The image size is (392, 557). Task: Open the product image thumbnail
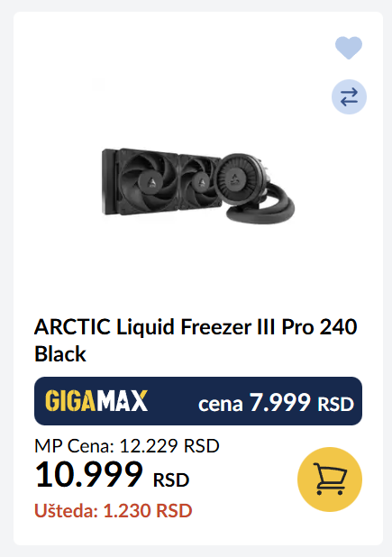198,187
